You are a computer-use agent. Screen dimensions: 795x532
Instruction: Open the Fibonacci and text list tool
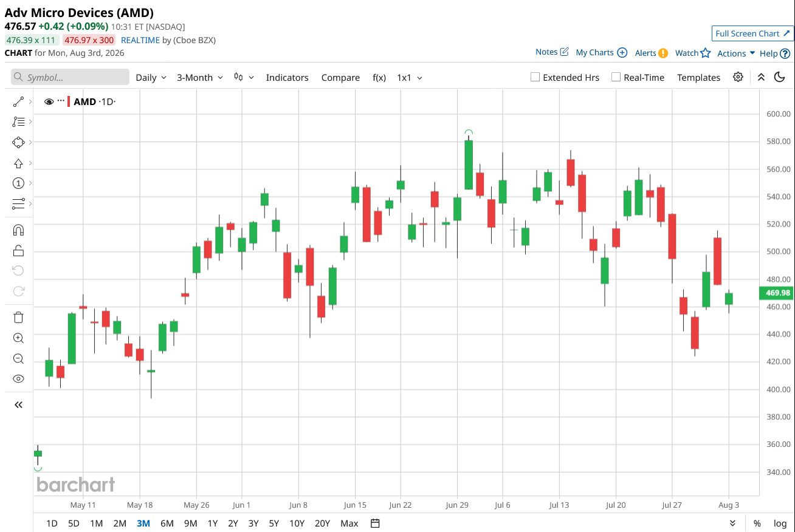[18, 121]
